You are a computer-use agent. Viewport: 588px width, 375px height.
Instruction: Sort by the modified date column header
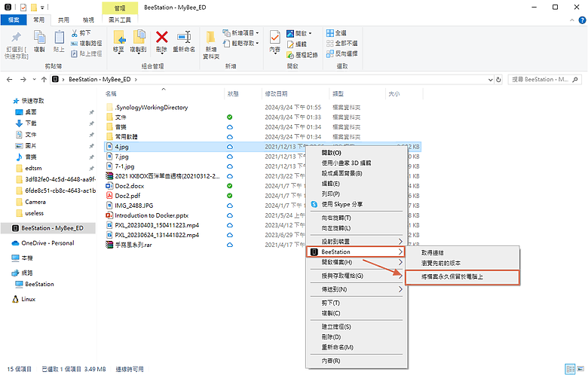coord(295,93)
